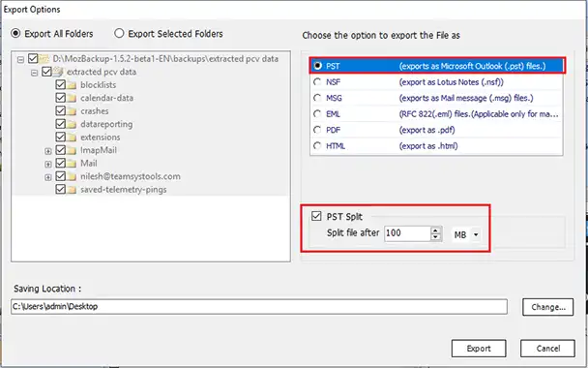Click the datareporting folder icon
588x368 pixels.
pyautogui.click(x=72, y=124)
